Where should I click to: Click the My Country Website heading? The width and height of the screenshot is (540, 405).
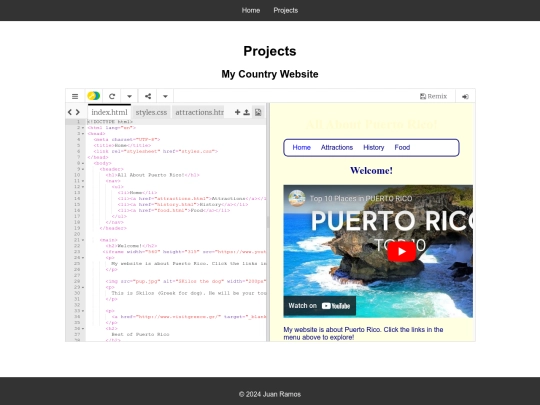270,74
